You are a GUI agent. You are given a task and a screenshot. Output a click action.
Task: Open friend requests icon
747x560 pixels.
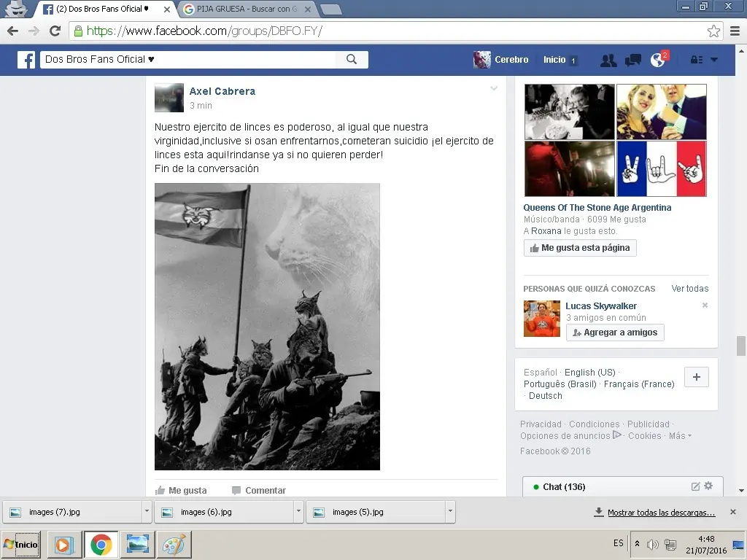(x=608, y=60)
